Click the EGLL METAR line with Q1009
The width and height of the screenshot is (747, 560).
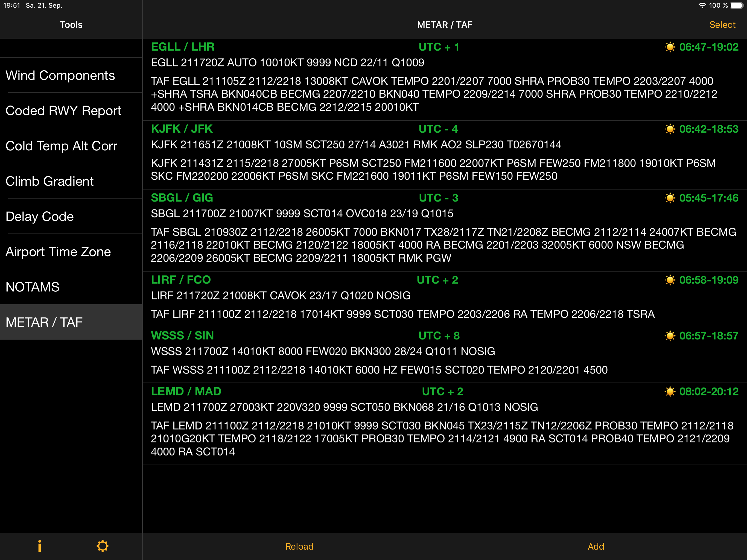tap(287, 63)
